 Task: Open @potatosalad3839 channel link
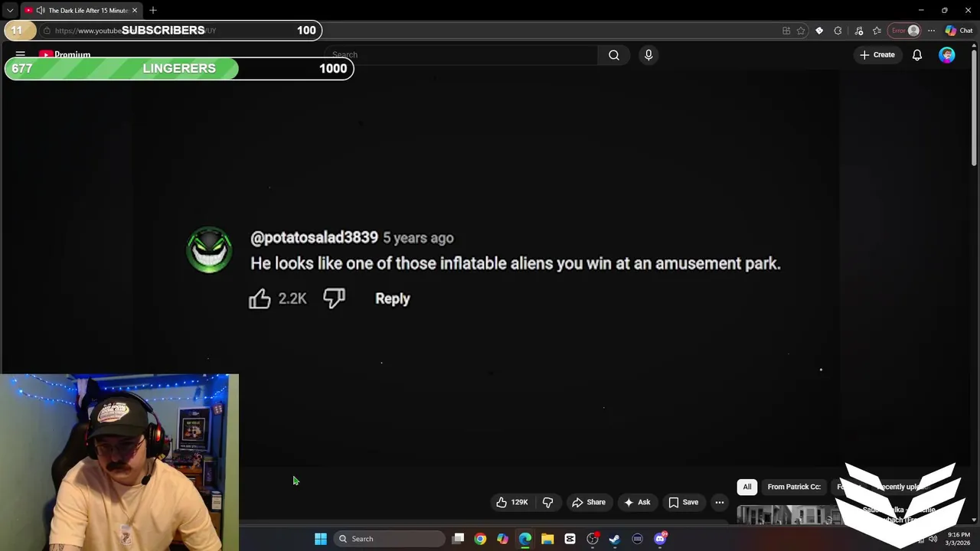click(x=314, y=238)
